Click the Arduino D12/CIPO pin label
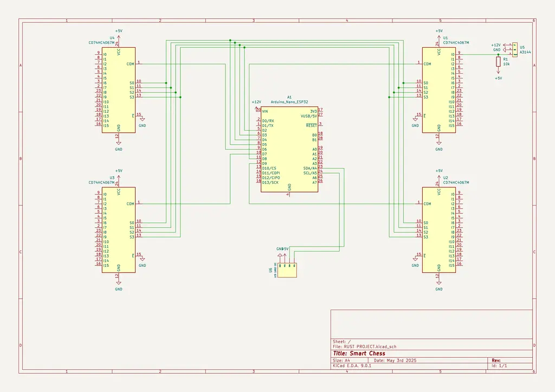This screenshot has width=555, height=392. point(271,178)
